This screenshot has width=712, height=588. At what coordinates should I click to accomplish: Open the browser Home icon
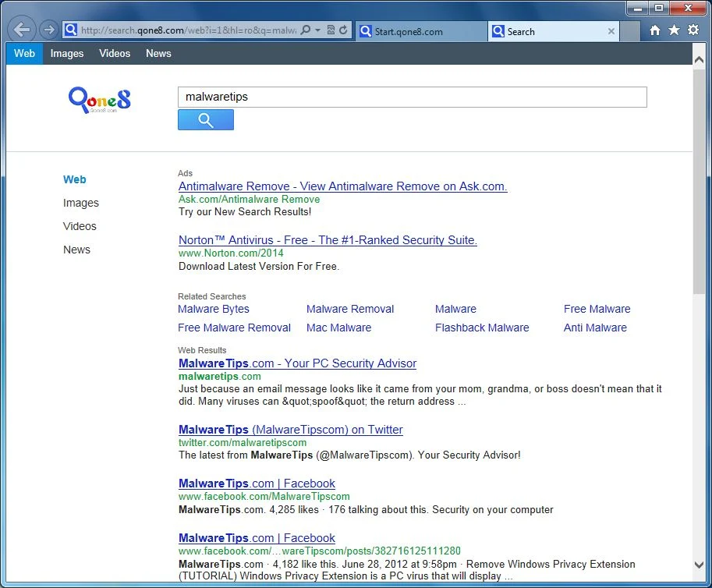pos(655,30)
